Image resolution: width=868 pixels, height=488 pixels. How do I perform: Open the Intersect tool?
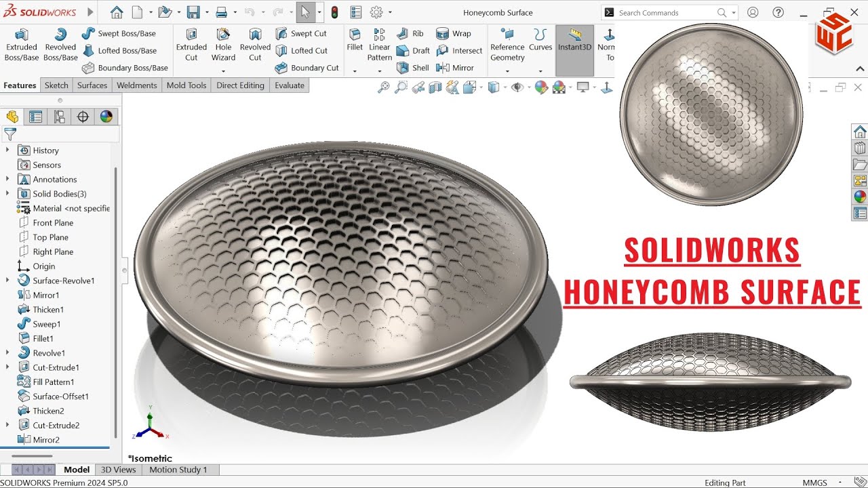(459, 50)
